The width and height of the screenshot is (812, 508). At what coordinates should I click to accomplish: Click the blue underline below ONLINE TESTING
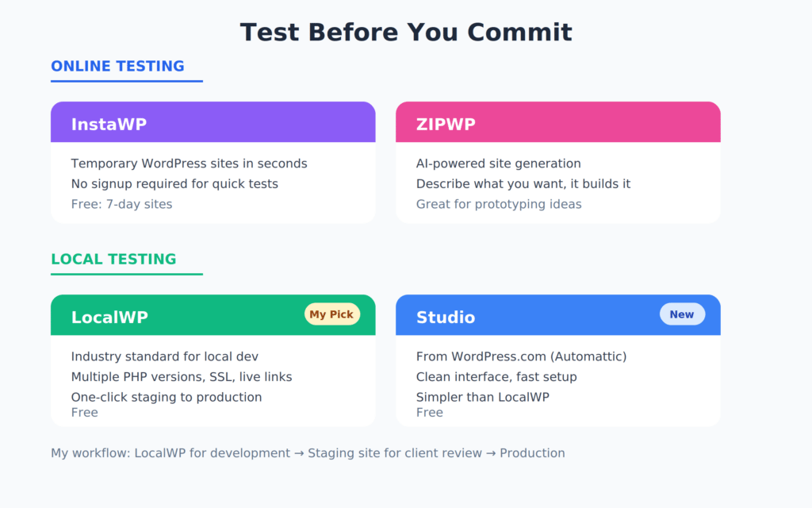pos(127,80)
